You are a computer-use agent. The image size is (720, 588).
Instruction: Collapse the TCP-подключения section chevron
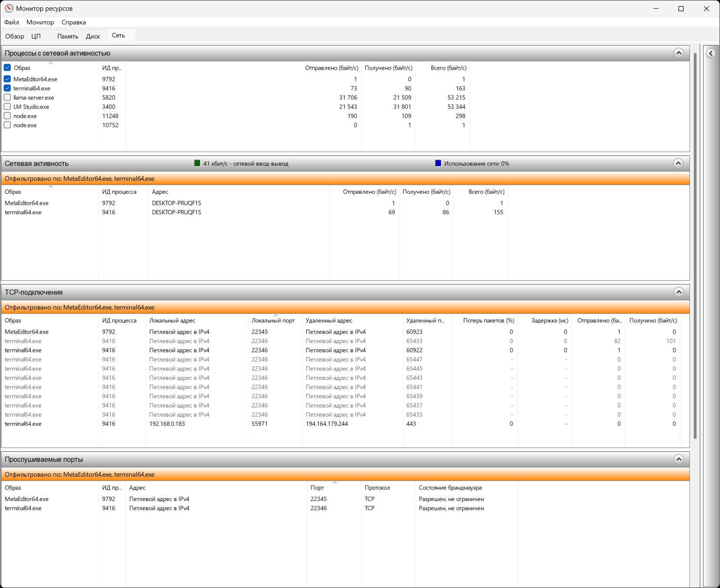(x=679, y=292)
